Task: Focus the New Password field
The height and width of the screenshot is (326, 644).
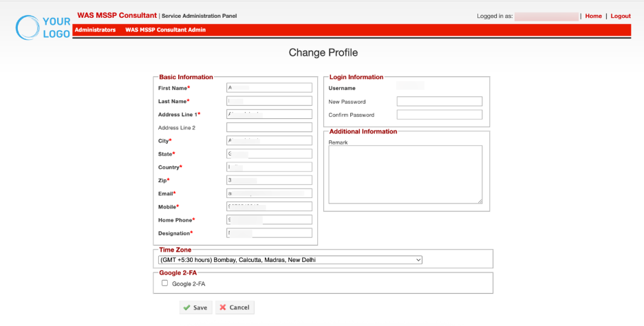Action: point(440,101)
